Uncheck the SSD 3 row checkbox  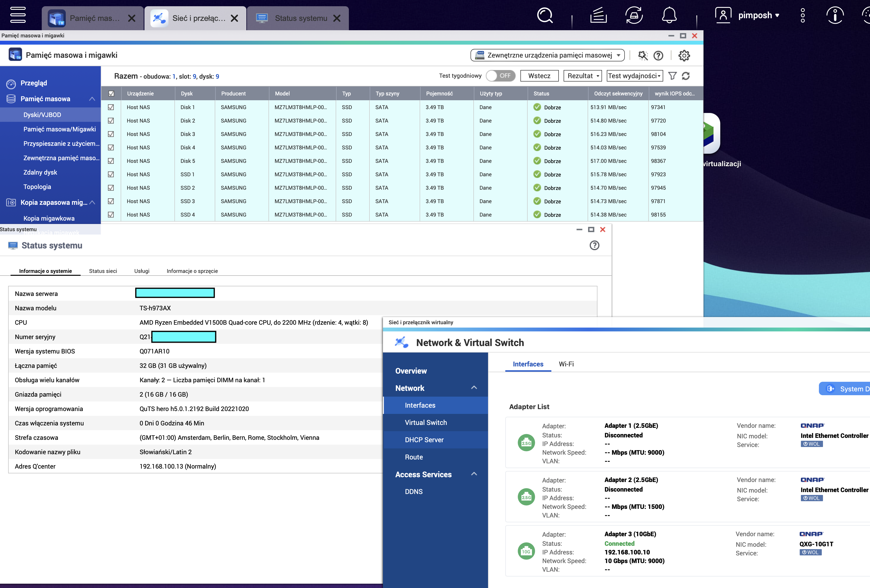(x=111, y=201)
